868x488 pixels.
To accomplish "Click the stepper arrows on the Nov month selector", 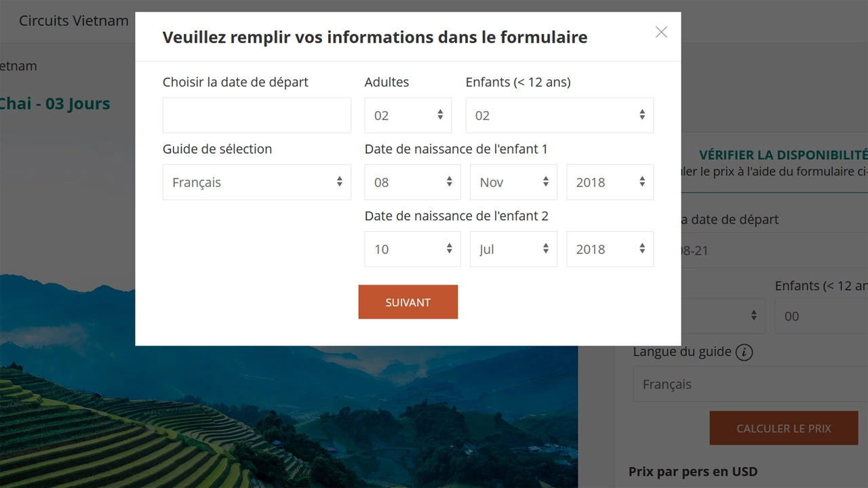I will tap(545, 182).
